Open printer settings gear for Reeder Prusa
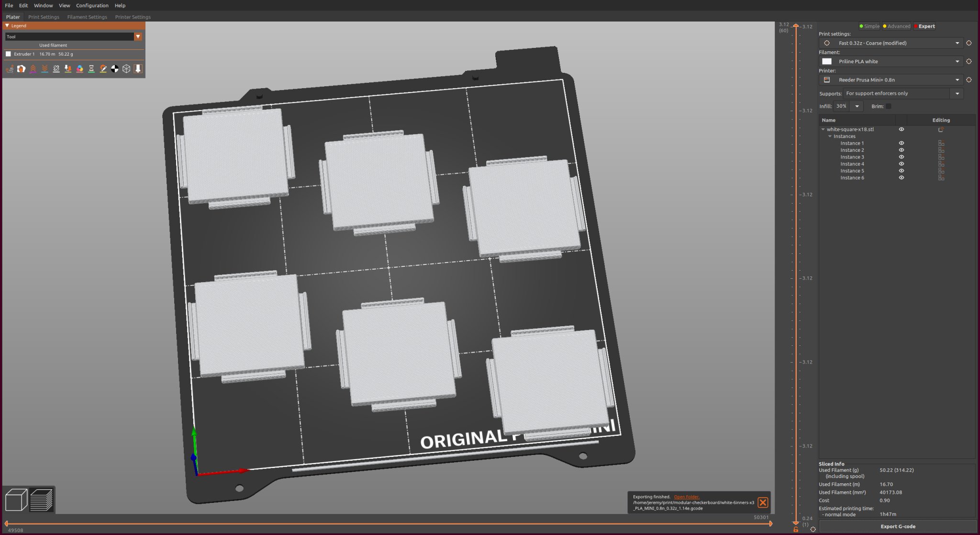Screen dimensions: 980x535 click(969, 80)
